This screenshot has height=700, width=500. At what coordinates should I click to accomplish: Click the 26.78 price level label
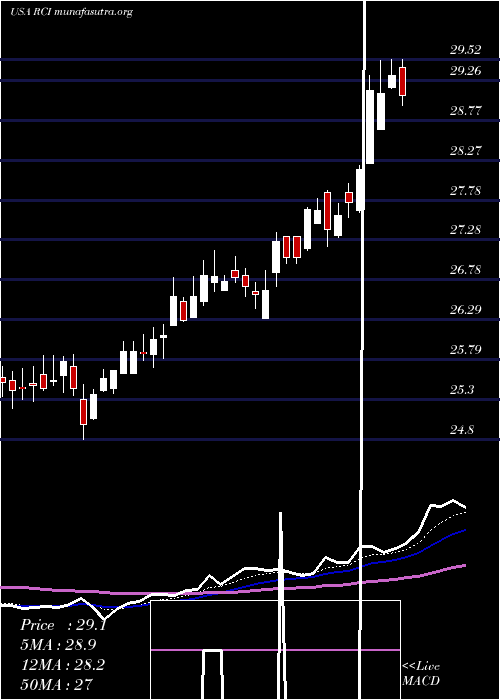click(x=466, y=270)
